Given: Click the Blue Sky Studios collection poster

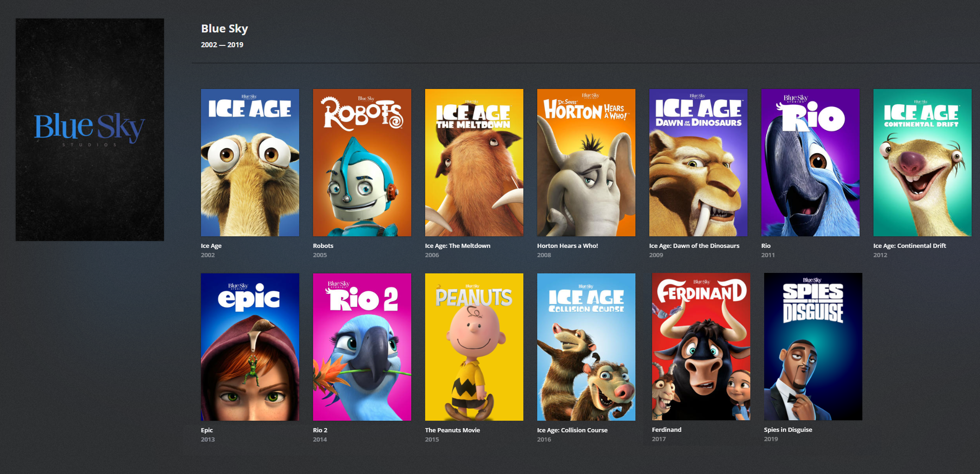Looking at the screenshot, I should point(90,130).
